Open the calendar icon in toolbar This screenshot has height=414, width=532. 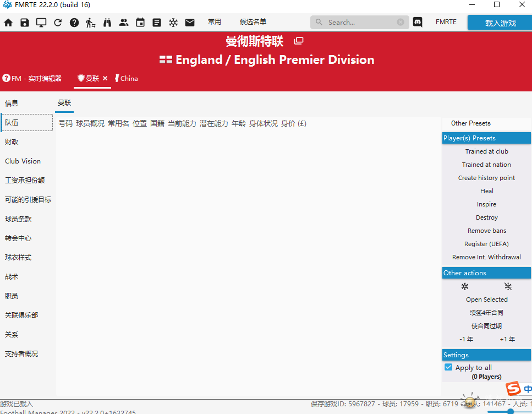[x=140, y=23]
